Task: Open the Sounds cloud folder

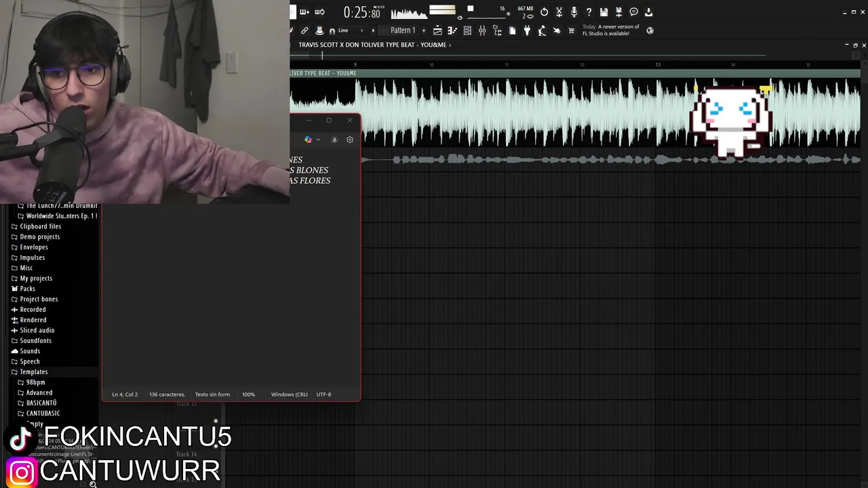Action: coord(25,351)
